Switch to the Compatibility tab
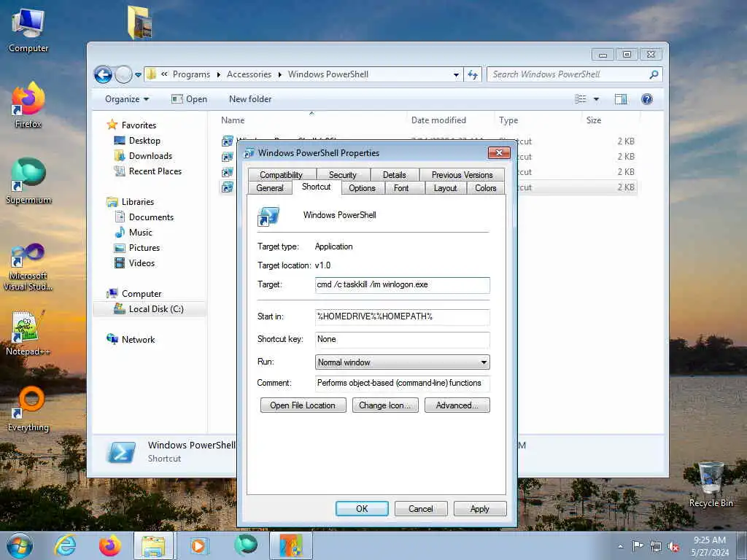747x560 pixels. coord(281,175)
